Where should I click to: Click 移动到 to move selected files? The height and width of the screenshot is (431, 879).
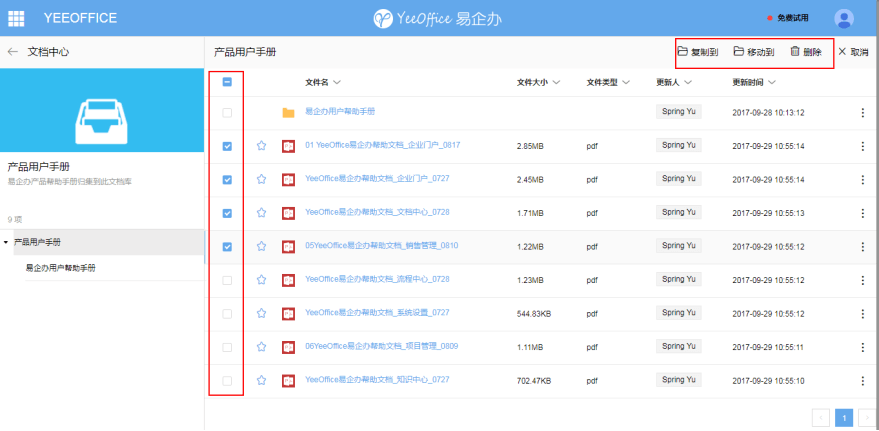(x=754, y=52)
